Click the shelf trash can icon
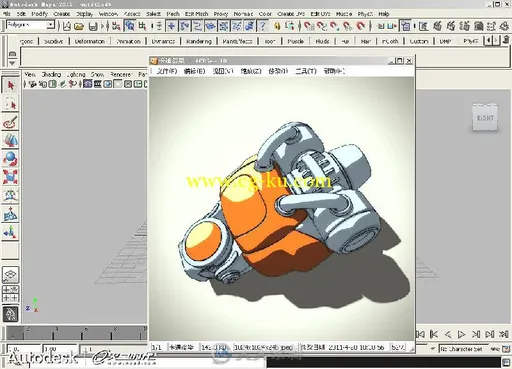The image size is (512, 369). pos(506,40)
